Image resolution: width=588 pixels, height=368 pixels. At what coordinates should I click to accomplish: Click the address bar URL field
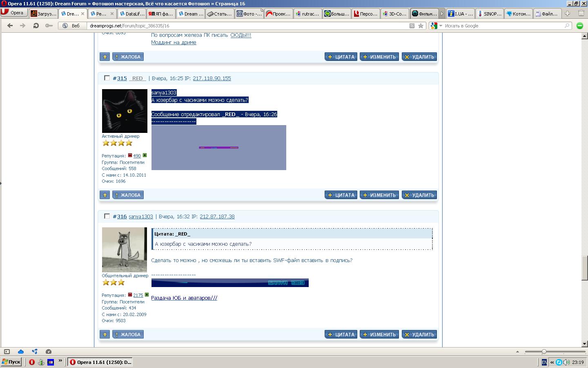[247, 26]
